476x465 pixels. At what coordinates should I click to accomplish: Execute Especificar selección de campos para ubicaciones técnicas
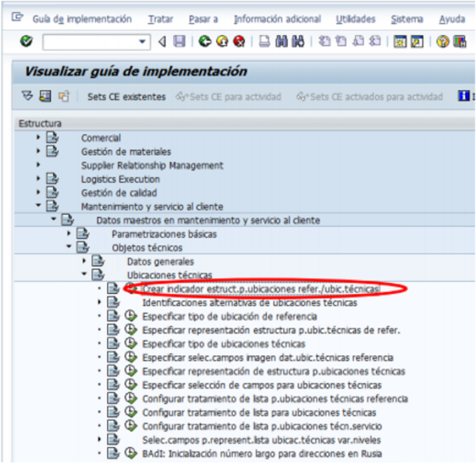[x=131, y=384]
